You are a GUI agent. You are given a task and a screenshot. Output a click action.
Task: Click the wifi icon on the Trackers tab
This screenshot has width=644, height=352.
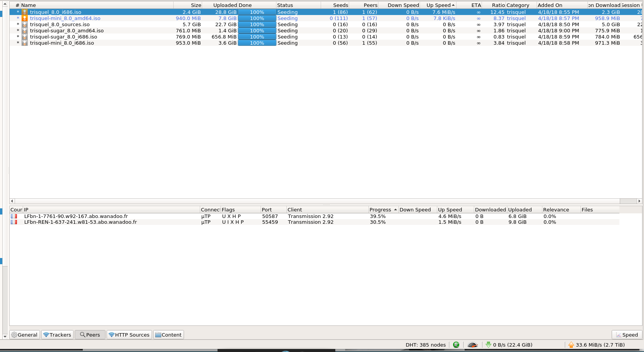coord(46,334)
